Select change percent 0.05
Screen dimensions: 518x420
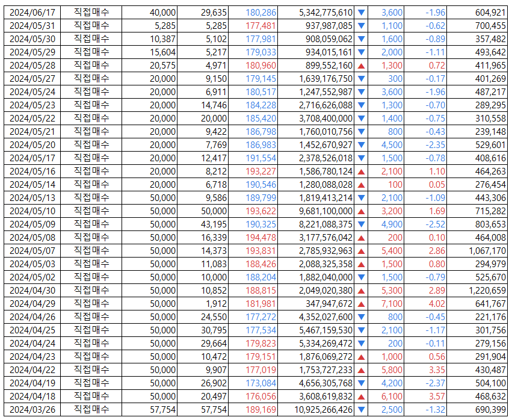point(437,184)
